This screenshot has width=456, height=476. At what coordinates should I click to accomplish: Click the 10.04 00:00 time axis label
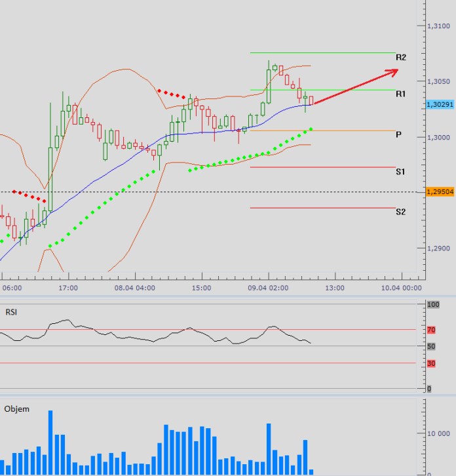click(x=401, y=288)
